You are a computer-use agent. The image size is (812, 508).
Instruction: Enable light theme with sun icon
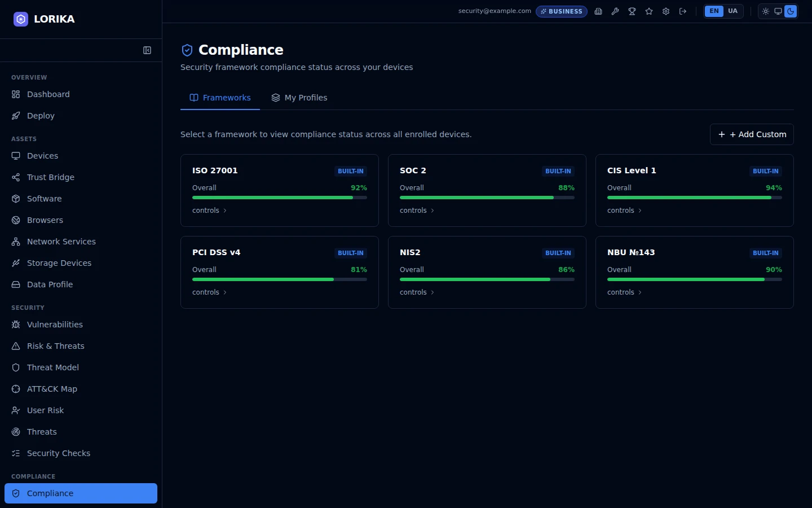[766, 11]
